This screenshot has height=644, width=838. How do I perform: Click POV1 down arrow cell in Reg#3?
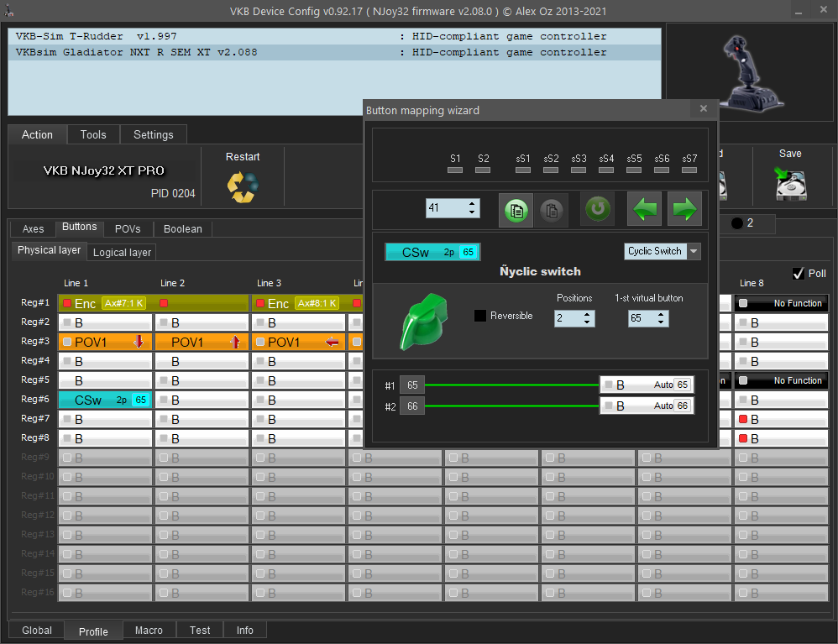pyautogui.click(x=105, y=342)
